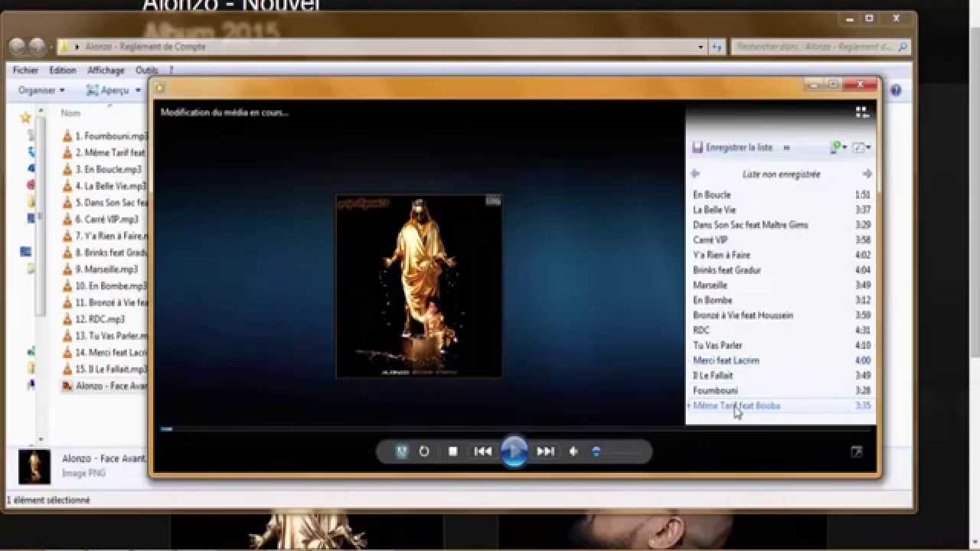Open Explorer help question mark icon
The image size is (980, 551).
pyautogui.click(x=896, y=90)
